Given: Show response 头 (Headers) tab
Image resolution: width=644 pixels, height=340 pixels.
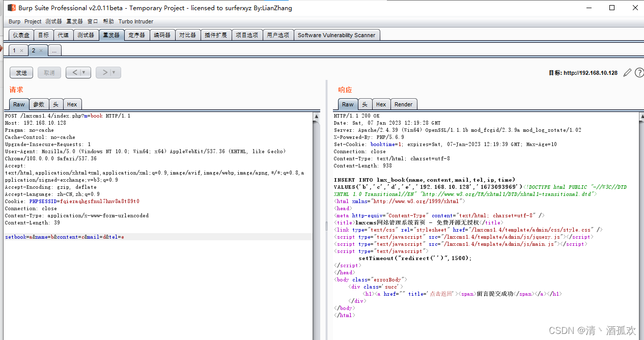Looking at the screenshot, I should [365, 104].
